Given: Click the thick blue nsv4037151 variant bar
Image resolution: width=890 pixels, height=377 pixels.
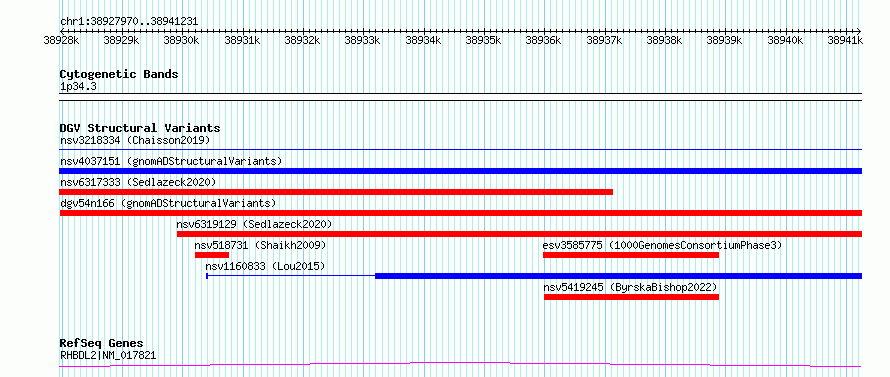Looking at the screenshot, I should click(461, 171).
